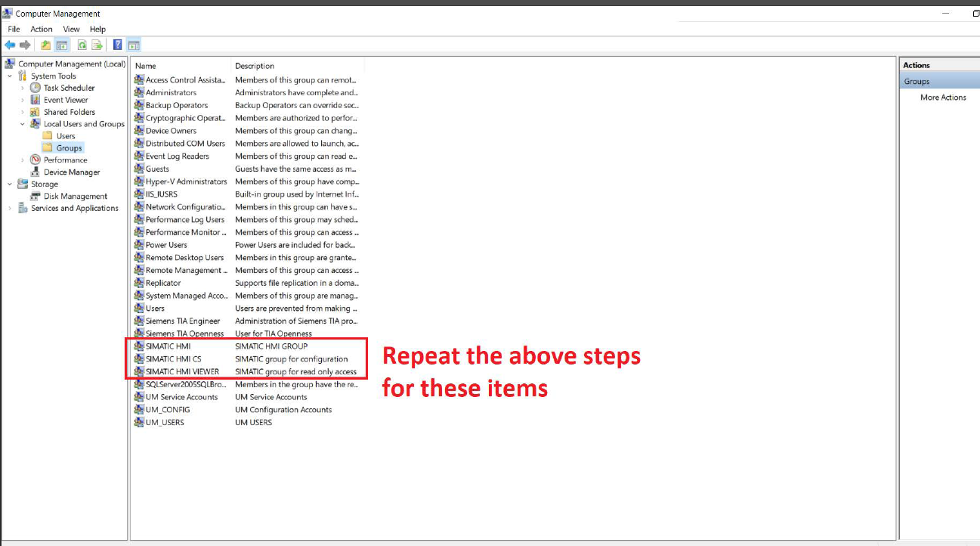Screen dimensions: 980x546
Task: Select the Access Control Assista... group name
Action: pyautogui.click(x=186, y=80)
